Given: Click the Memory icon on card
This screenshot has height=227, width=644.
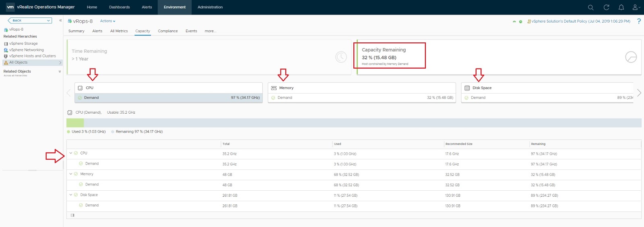Looking at the screenshot, I should [274, 88].
